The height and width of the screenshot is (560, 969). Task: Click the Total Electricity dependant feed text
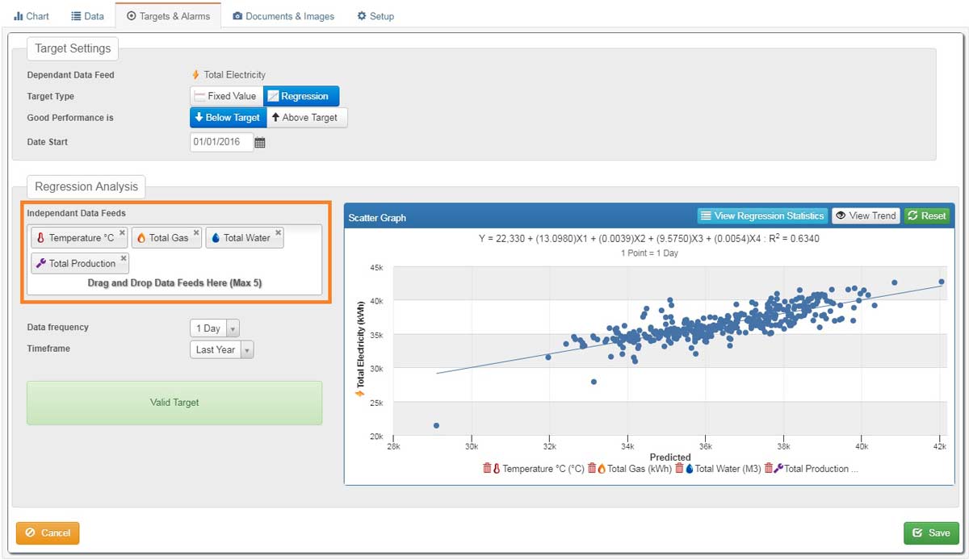tap(234, 75)
